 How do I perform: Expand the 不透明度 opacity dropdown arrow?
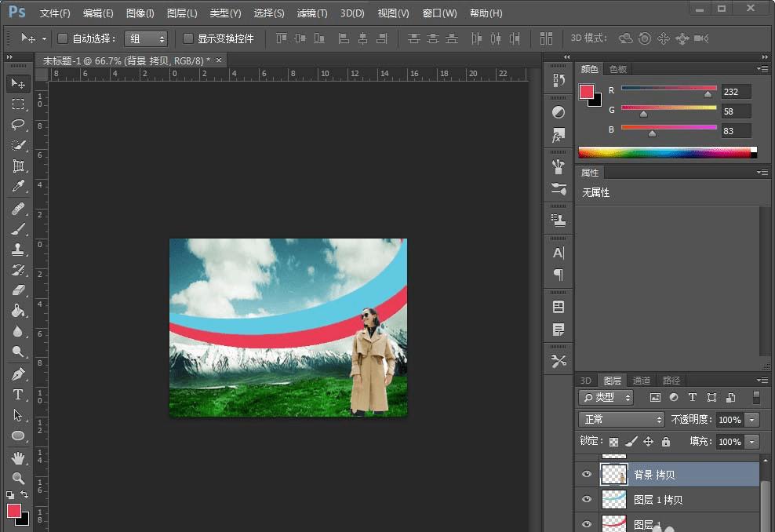pos(752,420)
